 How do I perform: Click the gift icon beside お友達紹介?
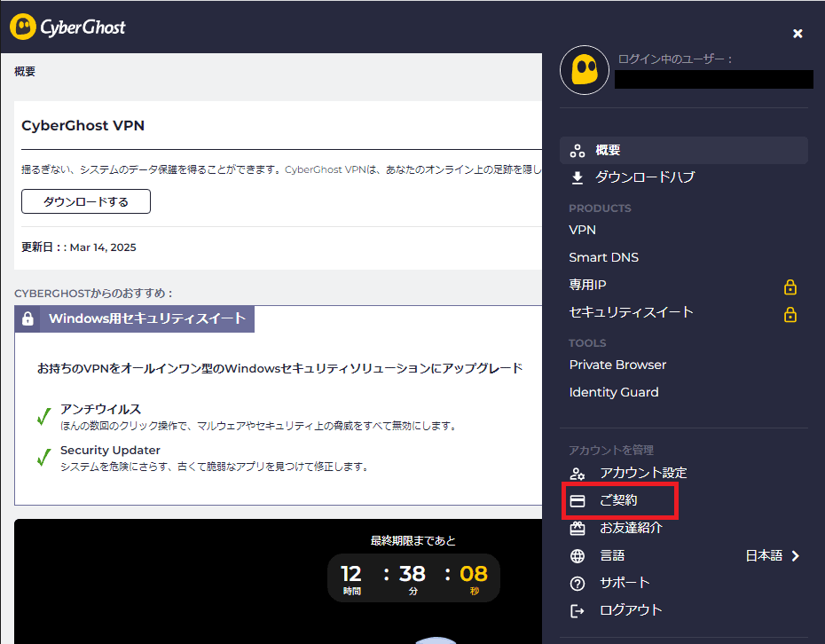point(577,528)
